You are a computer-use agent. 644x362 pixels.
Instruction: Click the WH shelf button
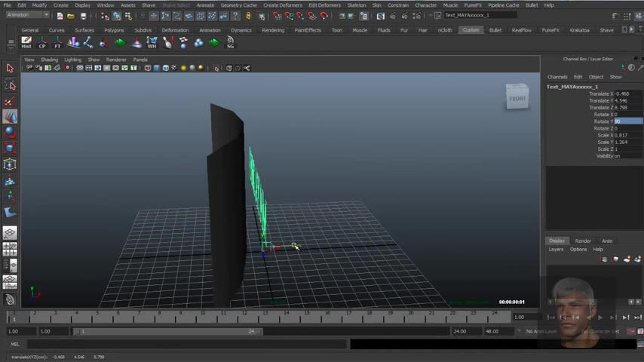tap(152, 43)
